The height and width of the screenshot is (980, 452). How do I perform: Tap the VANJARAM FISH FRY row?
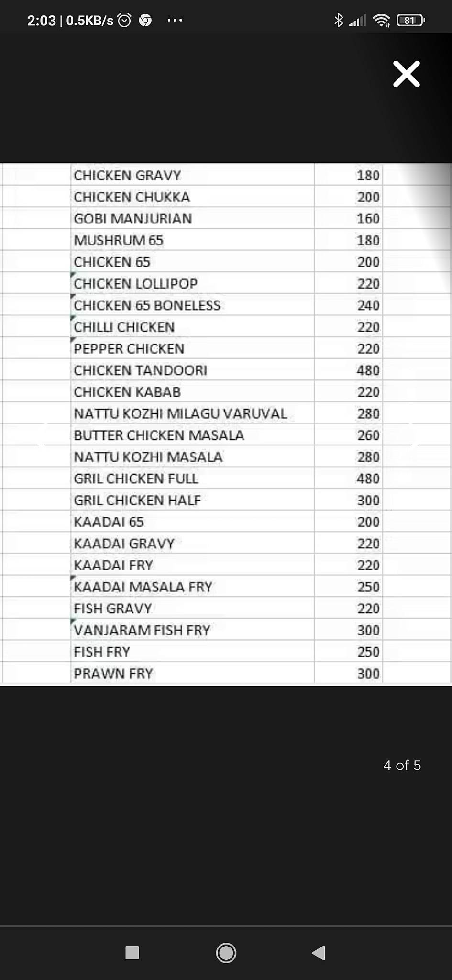pyautogui.click(x=142, y=630)
